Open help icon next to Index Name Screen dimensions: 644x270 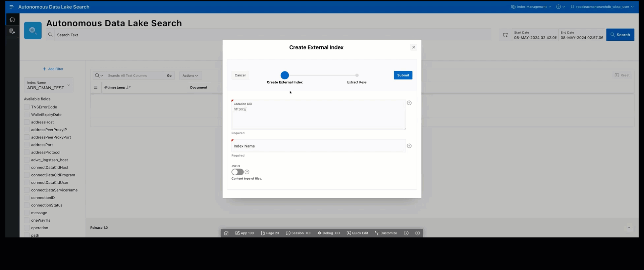(x=409, y=146)
